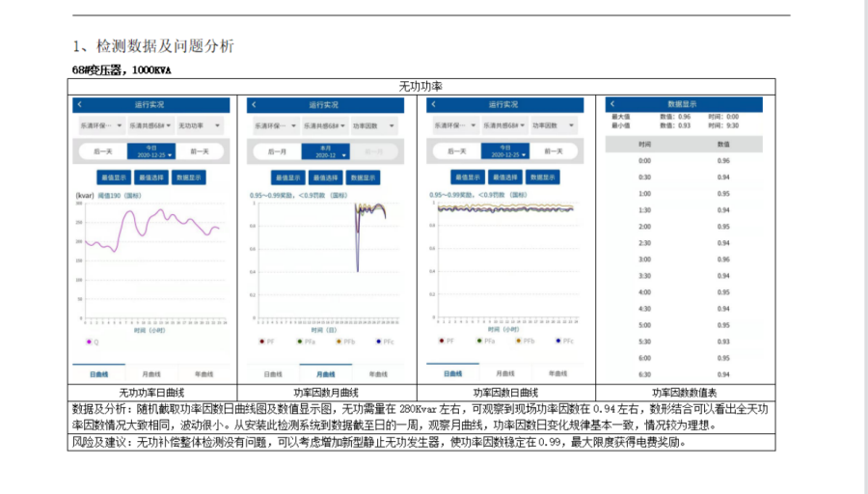Switch to 年曲线 tab in reactive power panel
This screenshot has width=868, height=494.
(203, 374)
